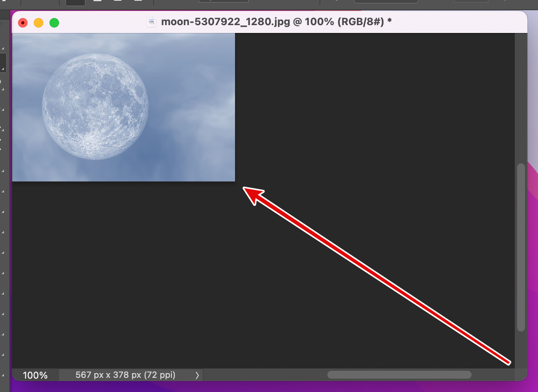
Task: Click the document title moon-5307922_1280.jpg
Action: (x=226, y=22)
